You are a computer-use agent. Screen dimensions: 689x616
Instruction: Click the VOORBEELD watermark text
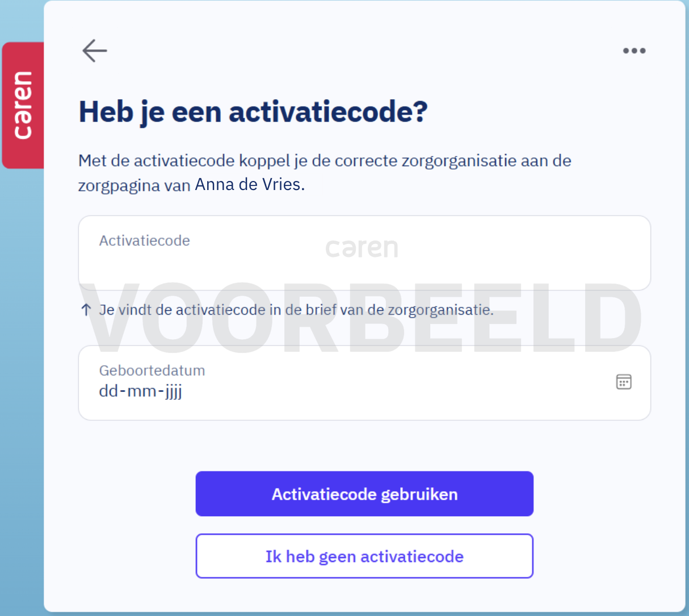363,318
